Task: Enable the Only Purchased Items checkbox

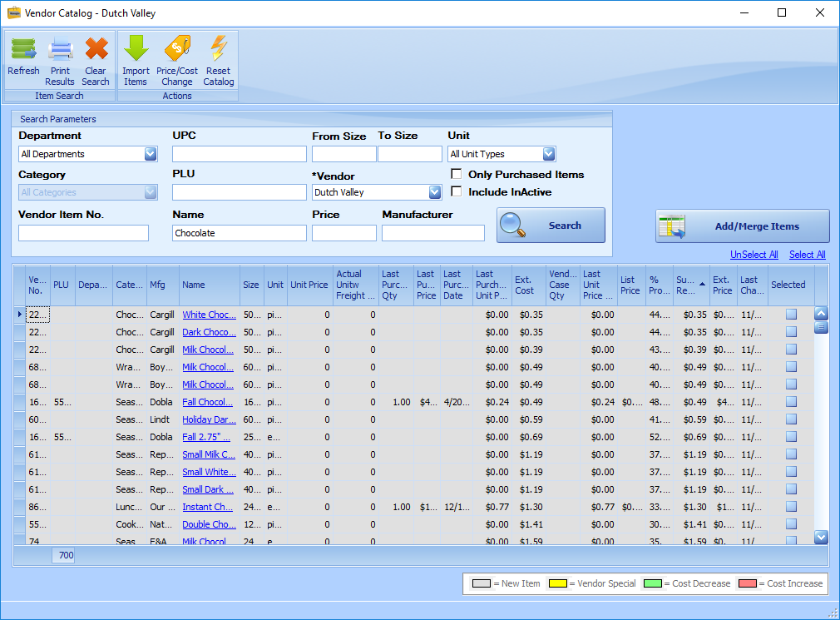Action: (x=457, y=174)
